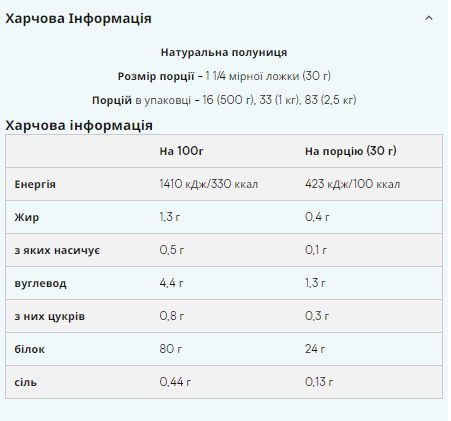451x421 pixels.
Task: Click the Розмір порції serving size line
Action: click(x=224, y=76)
